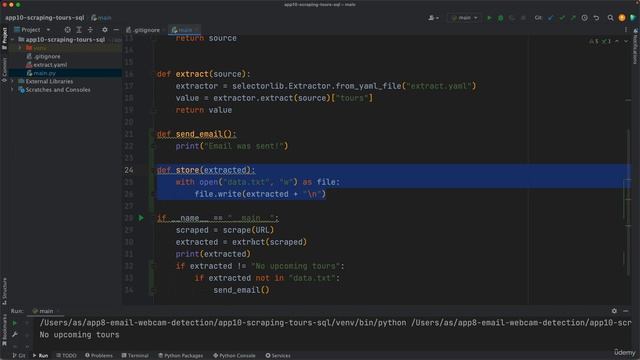The image size is (640, 360).
Task: Place cursor on 'def store(extracted):' line
Action: pos(206,170)
